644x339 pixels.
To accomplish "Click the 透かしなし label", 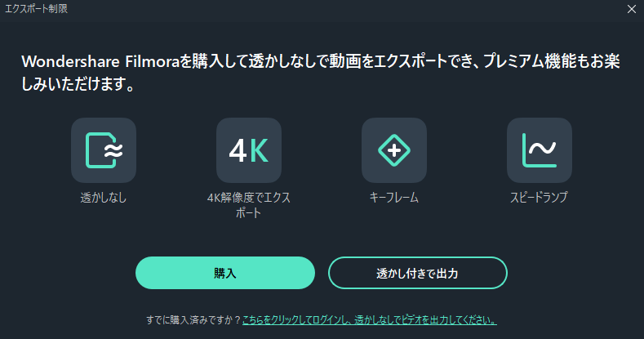I will [104, 198].
